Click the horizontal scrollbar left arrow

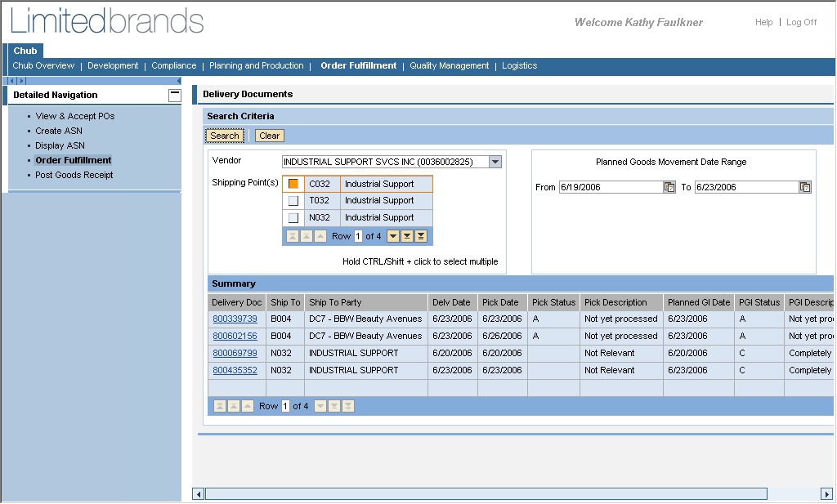pos(198,494)
